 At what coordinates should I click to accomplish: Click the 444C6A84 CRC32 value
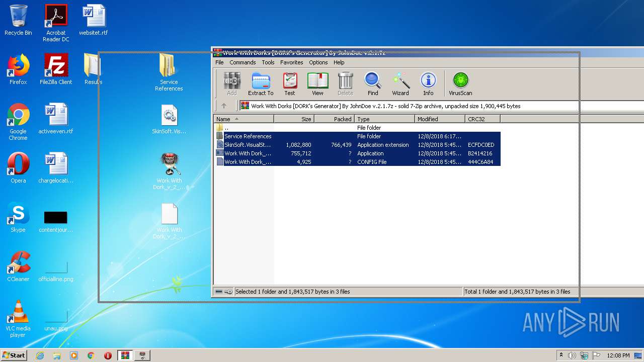(x=480, y=162)
